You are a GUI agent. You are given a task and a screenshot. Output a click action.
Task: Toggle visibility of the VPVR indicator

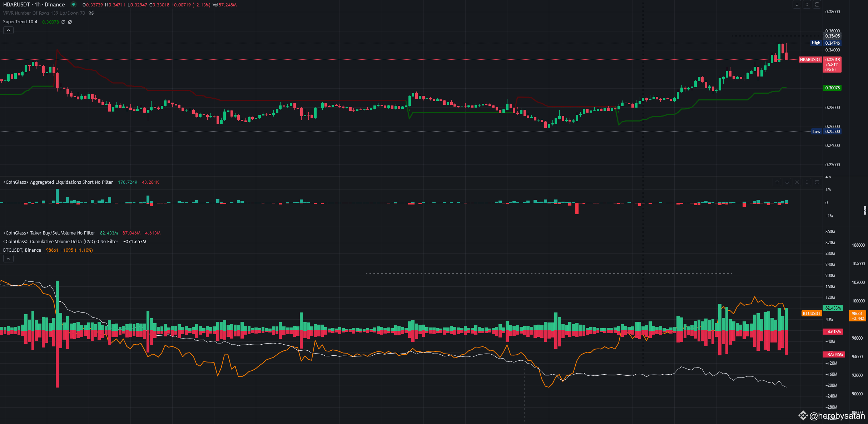pyautogui.click(x=91, y=13)
